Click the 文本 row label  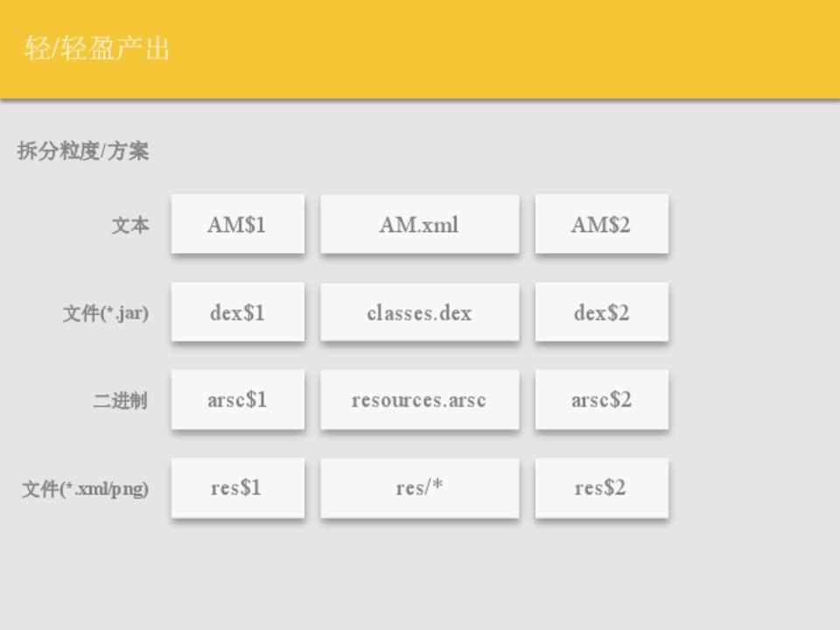point(129,226)
